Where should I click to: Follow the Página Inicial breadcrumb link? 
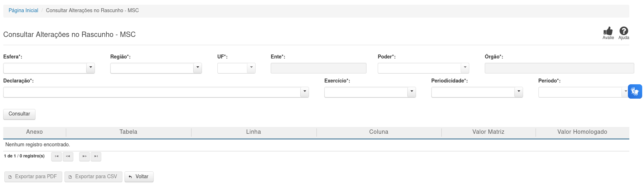[x=23, y=10]
